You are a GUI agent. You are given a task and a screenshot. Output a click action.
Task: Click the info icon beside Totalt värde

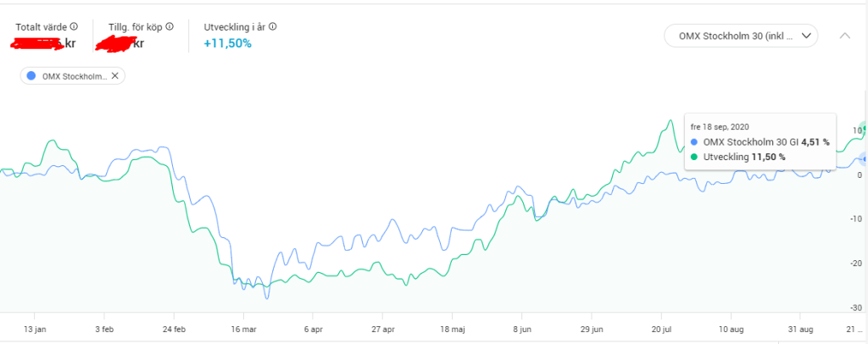click(x=75, y=26)
